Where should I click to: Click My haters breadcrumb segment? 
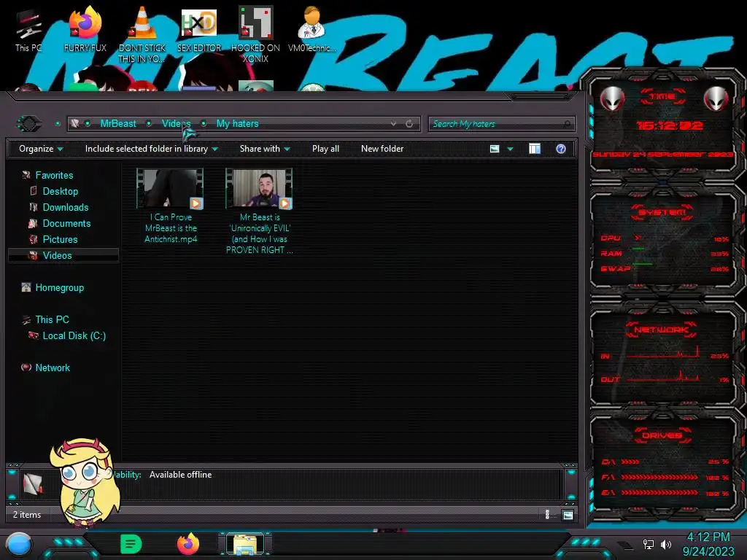[x=237, y=124]
